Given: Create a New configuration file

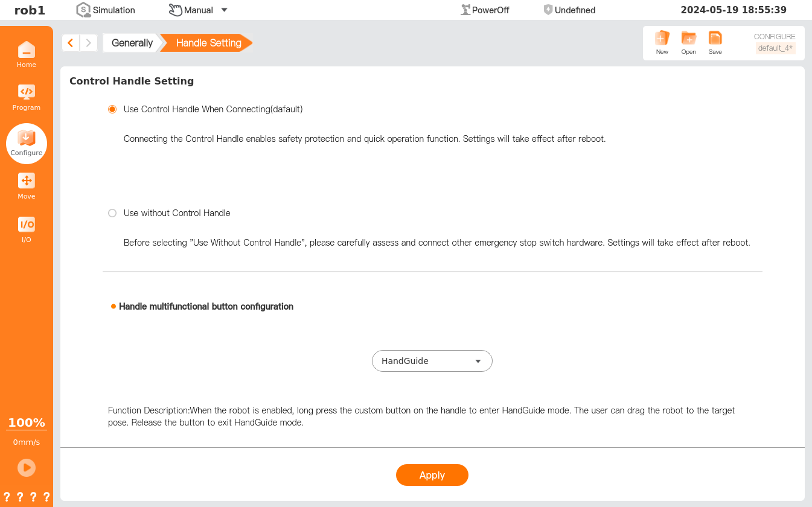Looking at the screenshot, I should (662, 42).
